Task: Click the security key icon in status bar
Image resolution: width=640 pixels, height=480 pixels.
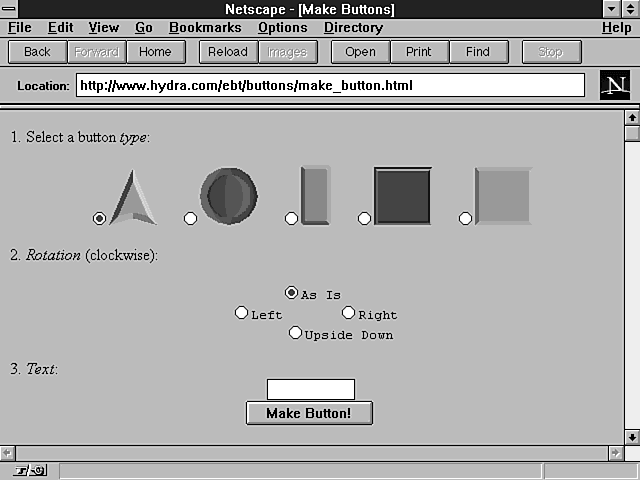Action: tap(29, 470)
